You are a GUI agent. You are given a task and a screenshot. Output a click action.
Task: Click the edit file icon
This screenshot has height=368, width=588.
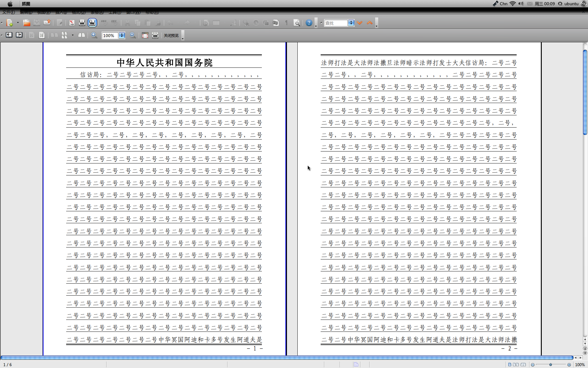coord(60,23)
